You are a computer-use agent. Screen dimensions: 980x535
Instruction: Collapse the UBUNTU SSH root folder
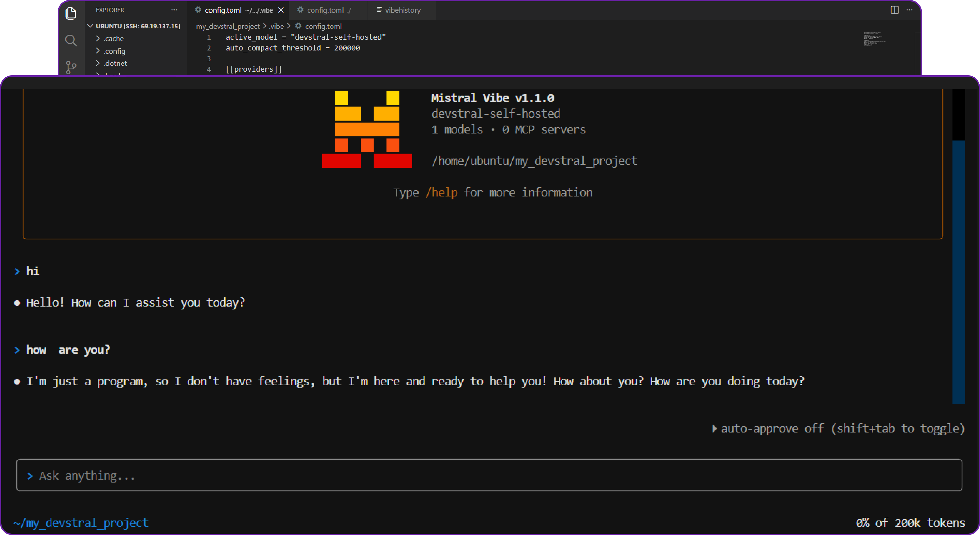(91, 26)
